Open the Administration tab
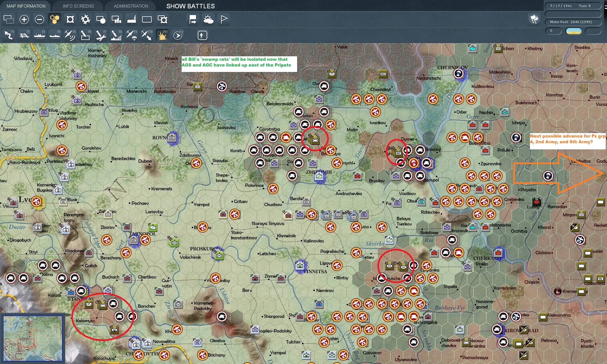 [131, 6]
